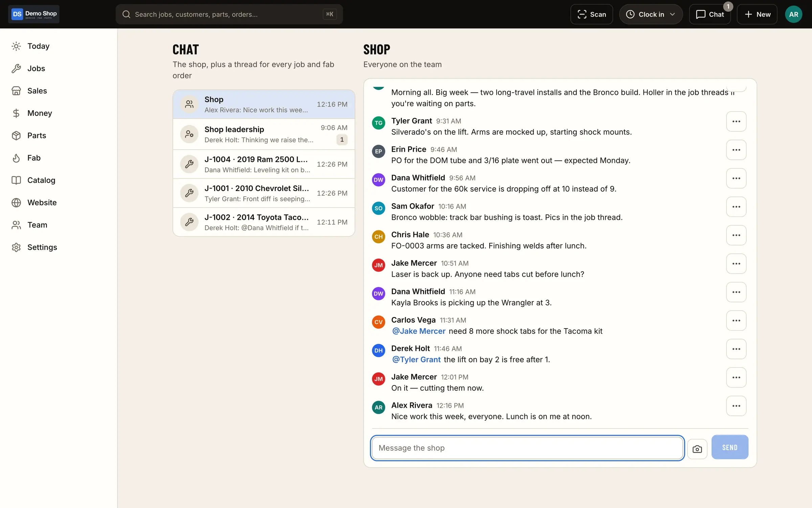Click the AR user avatar
Viewport: 812px width, 508px height.
793,14
